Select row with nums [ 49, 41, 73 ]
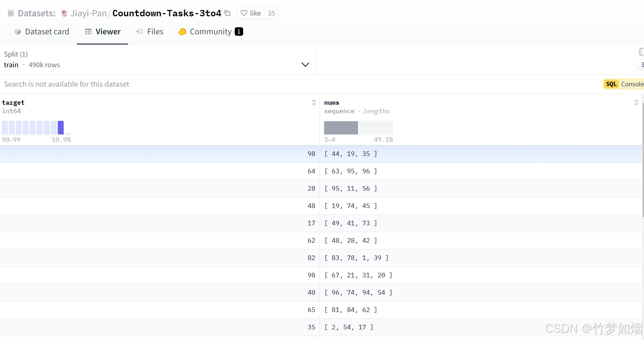 point(321,223)
